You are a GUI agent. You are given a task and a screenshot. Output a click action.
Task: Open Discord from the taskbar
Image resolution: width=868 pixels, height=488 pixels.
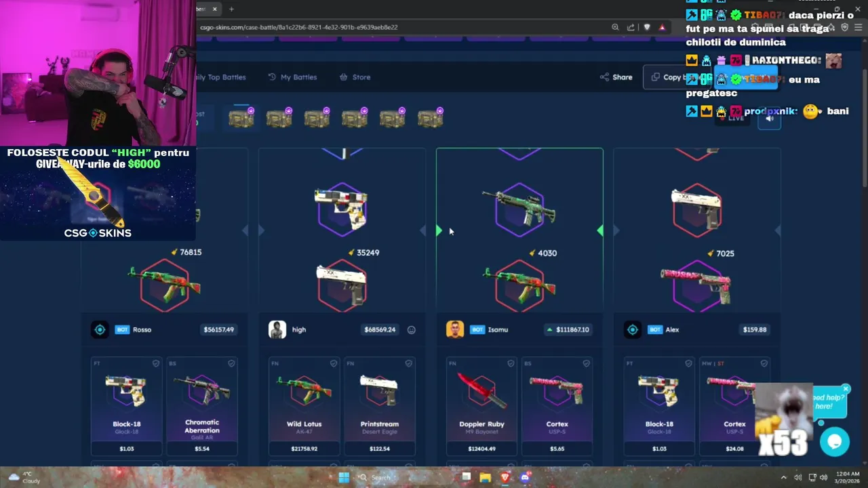click(x=524, y=477)
